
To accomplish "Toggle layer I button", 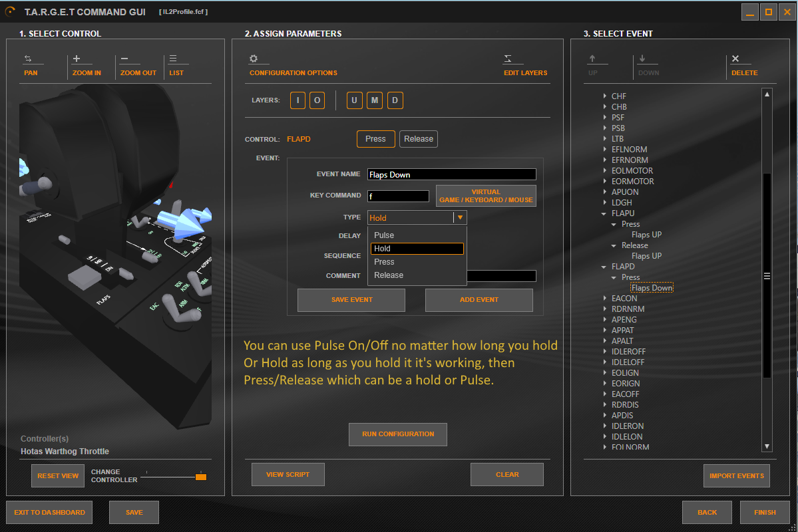I will click(x=298, y=100).
